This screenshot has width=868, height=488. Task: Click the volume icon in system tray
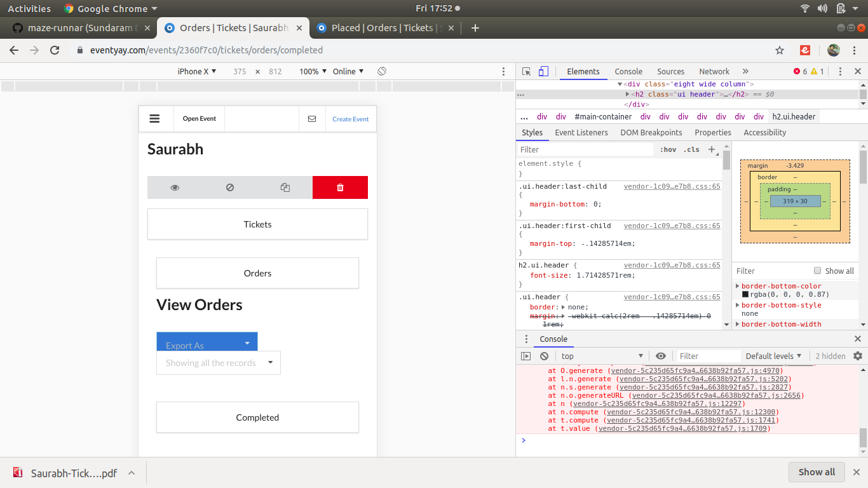coord(822,8)
